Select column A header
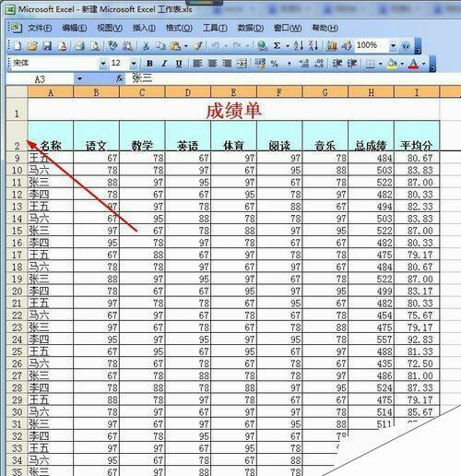This screenshot has width=461, height=476. (x=51, y=92)
